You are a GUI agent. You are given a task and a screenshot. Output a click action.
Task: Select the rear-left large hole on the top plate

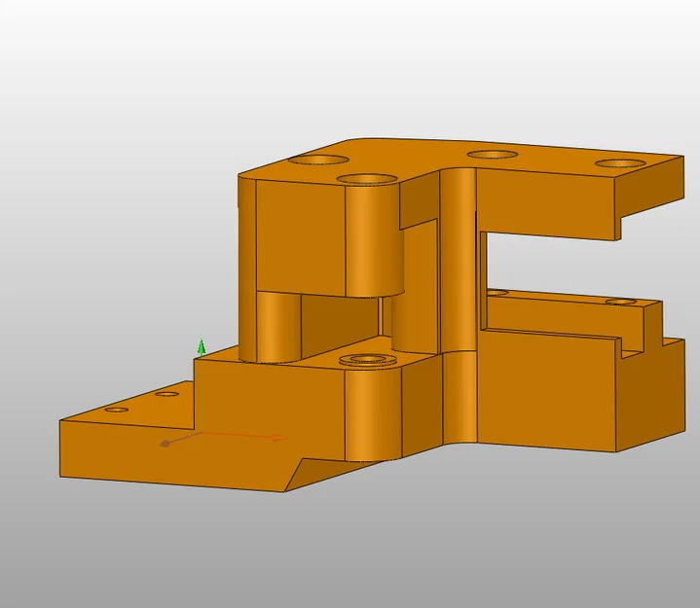click(x=318, y=161)
